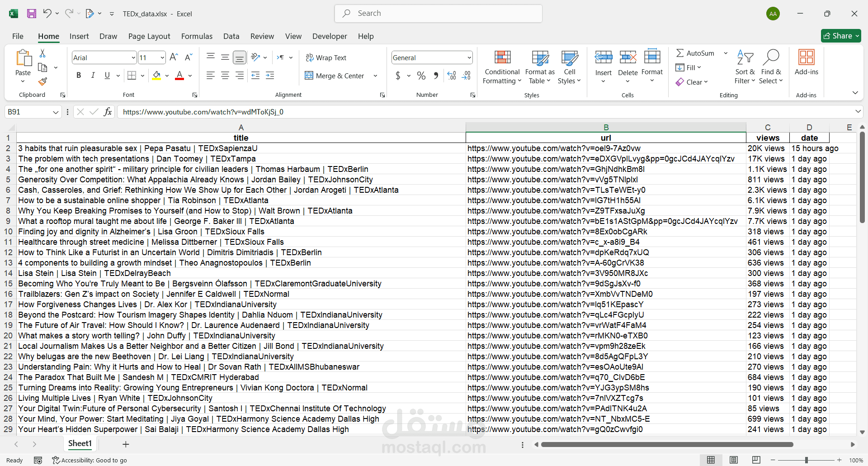Toggle Italic formatting
This screenshot has height=466, width=868.
(93, 76)
